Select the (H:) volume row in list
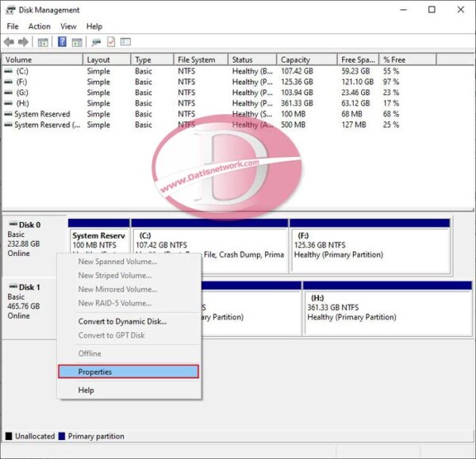This screenshot has width=476, height=459. [x=22, y=103]
